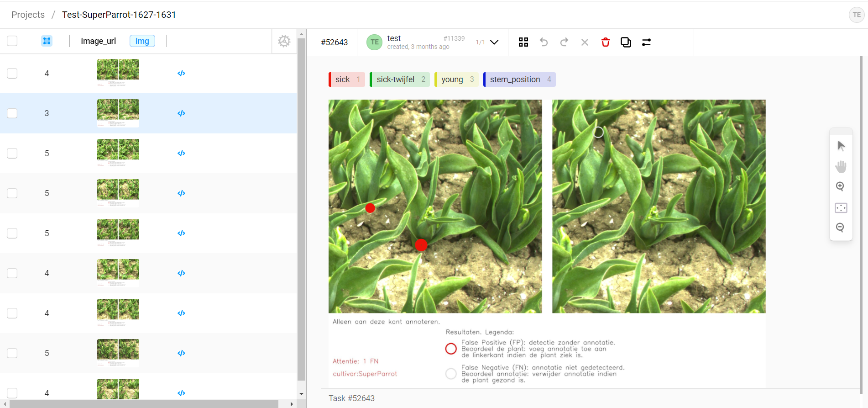Viewport: 868px width, 408px height.
Task: Select the arrow pointer tool
Action: (x=841, y=146)
